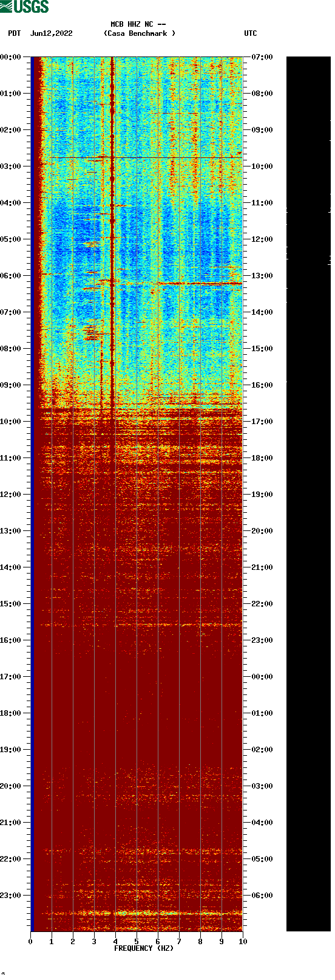Click the PDT axis label "23:00"

[11, 896]
